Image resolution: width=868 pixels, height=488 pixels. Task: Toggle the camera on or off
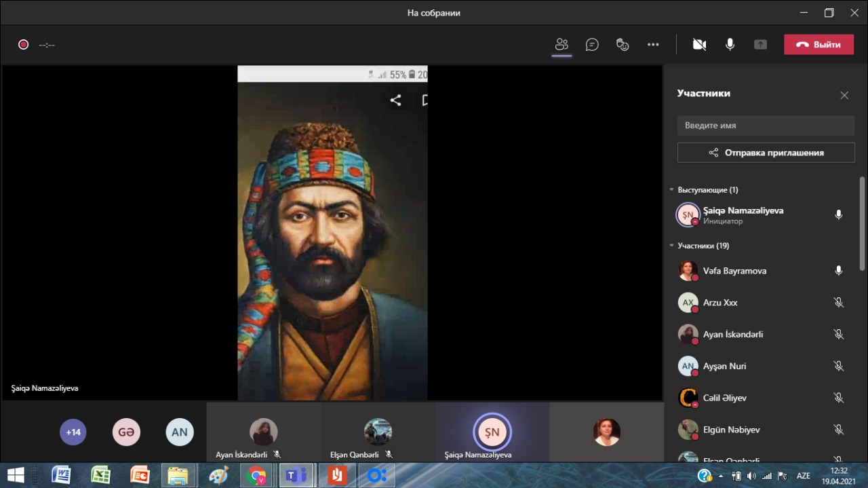pos(699,45)
